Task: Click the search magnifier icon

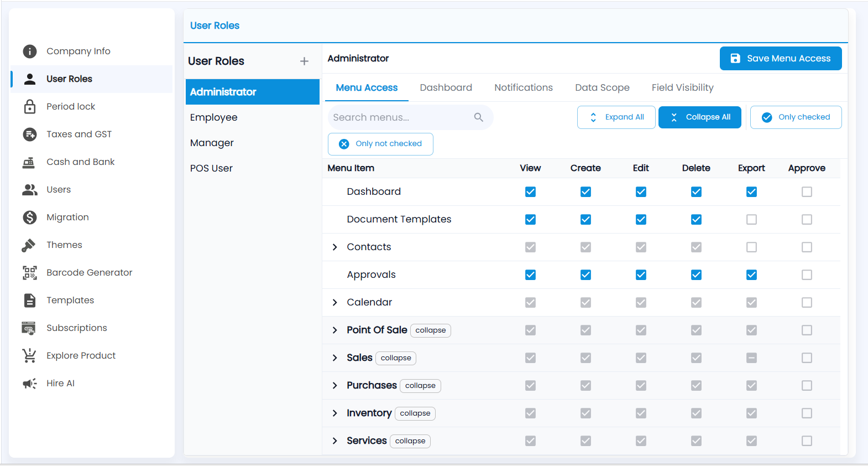Action: [479, 117]
